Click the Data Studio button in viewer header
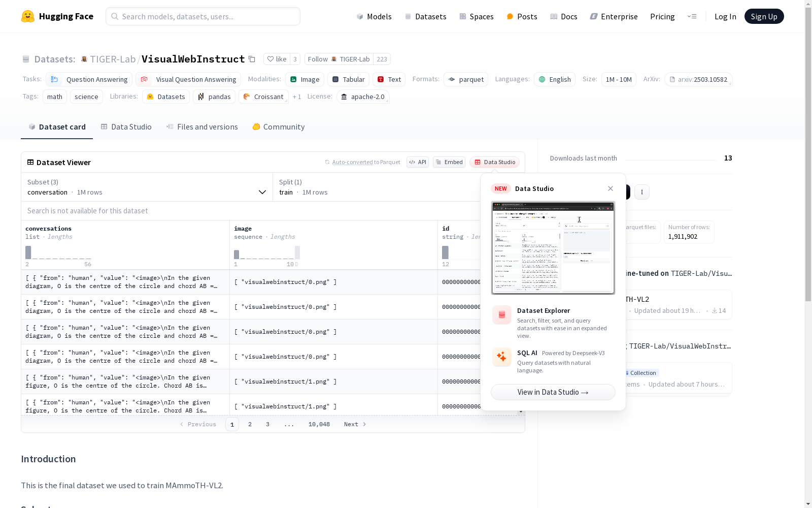812x508 pixels. 494,162
